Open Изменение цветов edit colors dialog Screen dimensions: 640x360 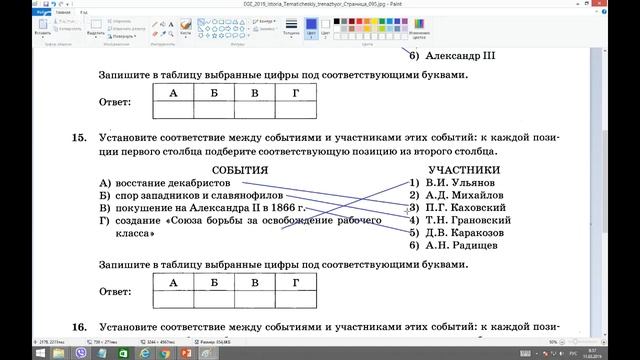coord(419,29)
